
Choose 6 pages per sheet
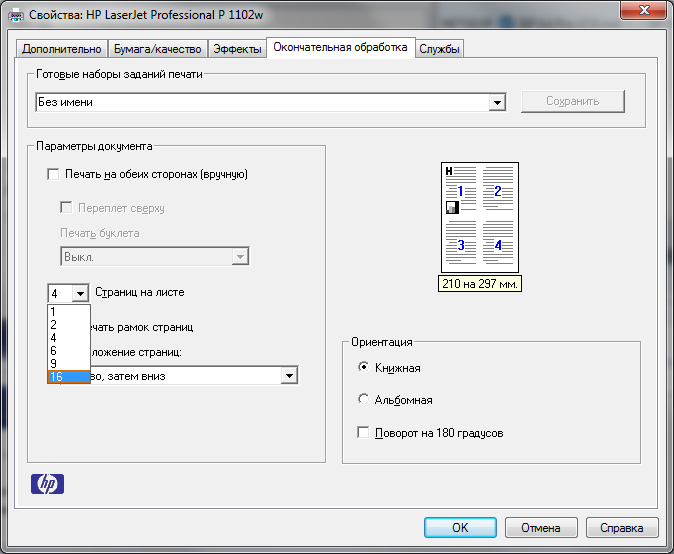point(69,351)
